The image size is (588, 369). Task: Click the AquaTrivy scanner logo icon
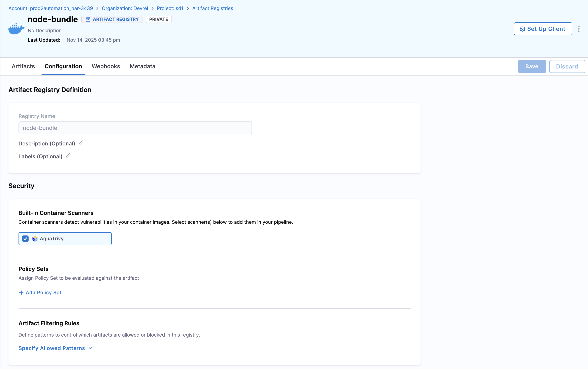coord(35,239)
